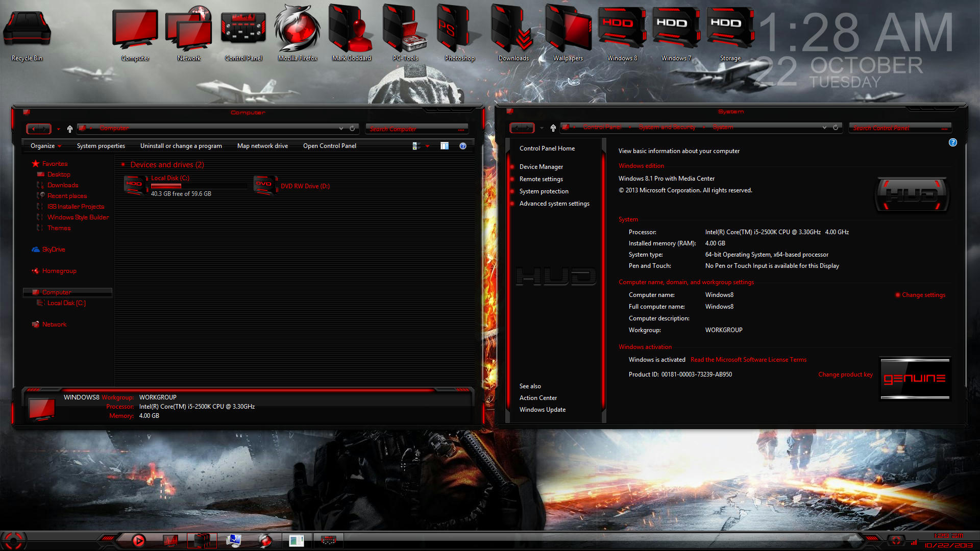The image size is (980, 551).
Task: Select the DVD RW Drive (D:) icon
Action: [265, 185]
